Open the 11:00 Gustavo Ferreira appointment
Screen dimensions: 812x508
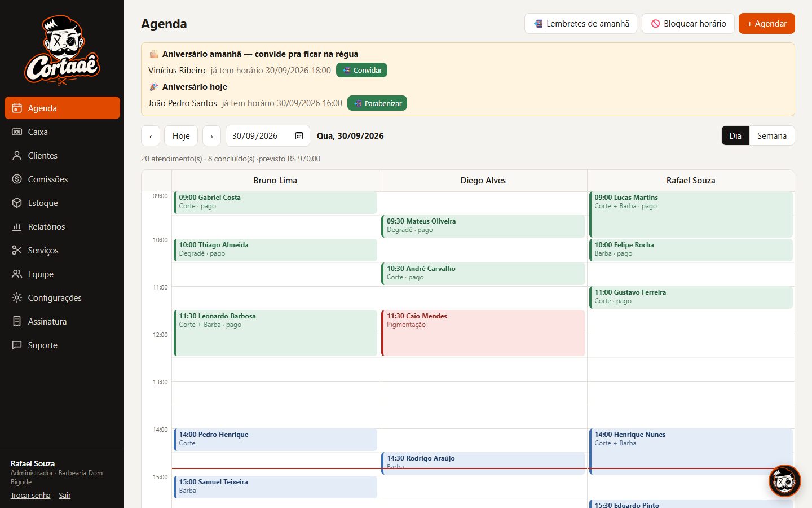pos(691,297)
